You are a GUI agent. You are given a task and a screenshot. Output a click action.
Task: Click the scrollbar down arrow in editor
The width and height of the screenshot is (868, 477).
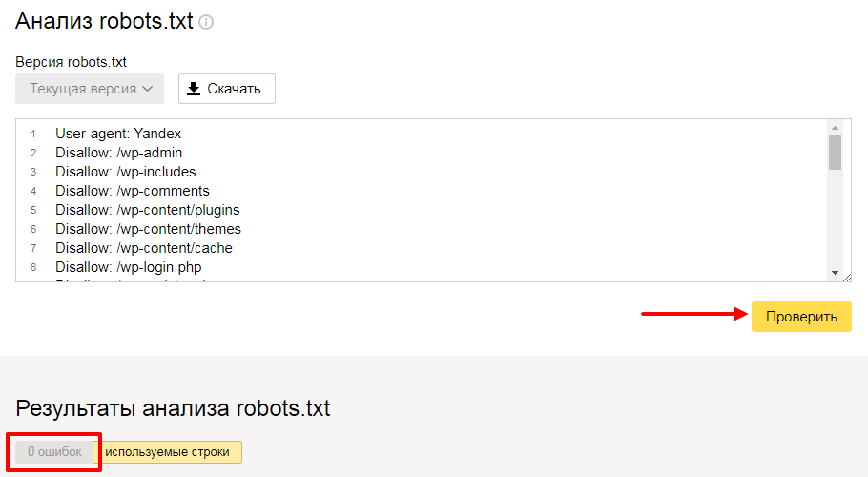click(x=835, y=273)
